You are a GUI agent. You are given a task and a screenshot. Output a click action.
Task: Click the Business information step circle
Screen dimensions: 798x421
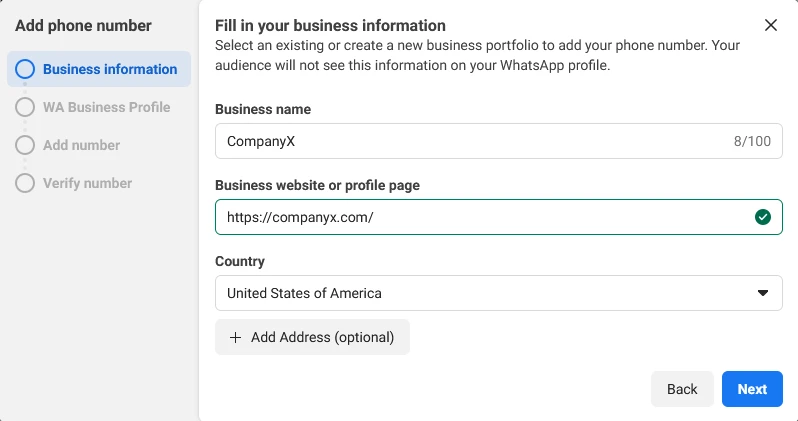[x=25, y=69]
